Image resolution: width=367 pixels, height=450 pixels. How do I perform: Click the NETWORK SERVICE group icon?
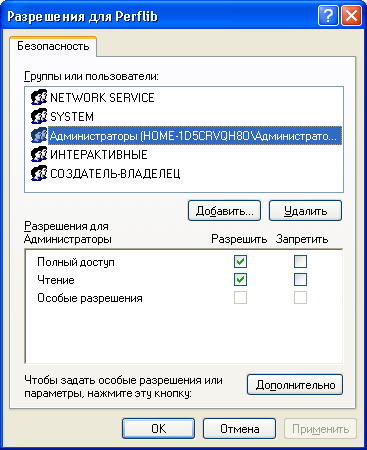pyautogui.click(x=39, y=97)
